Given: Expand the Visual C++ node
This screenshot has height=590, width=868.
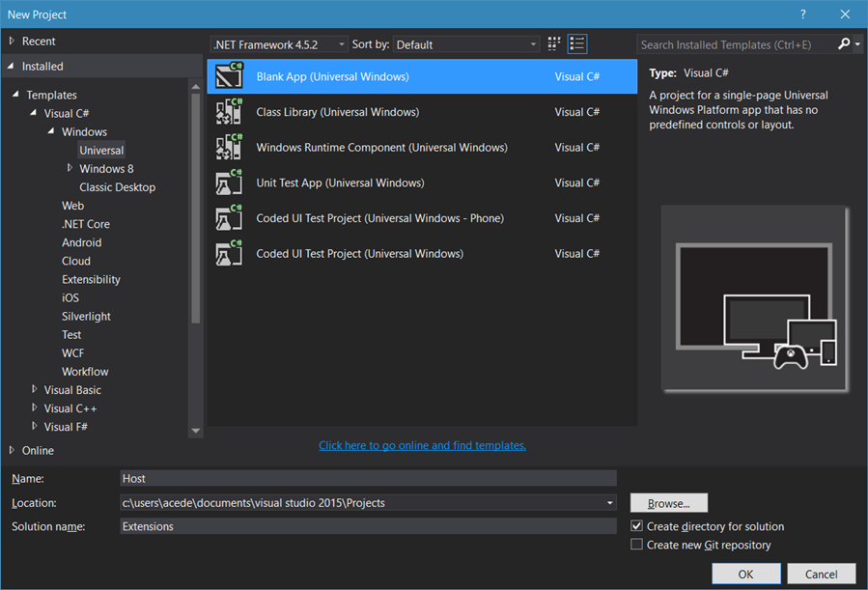Looking at the screenshot, I should tap(35, 407).
